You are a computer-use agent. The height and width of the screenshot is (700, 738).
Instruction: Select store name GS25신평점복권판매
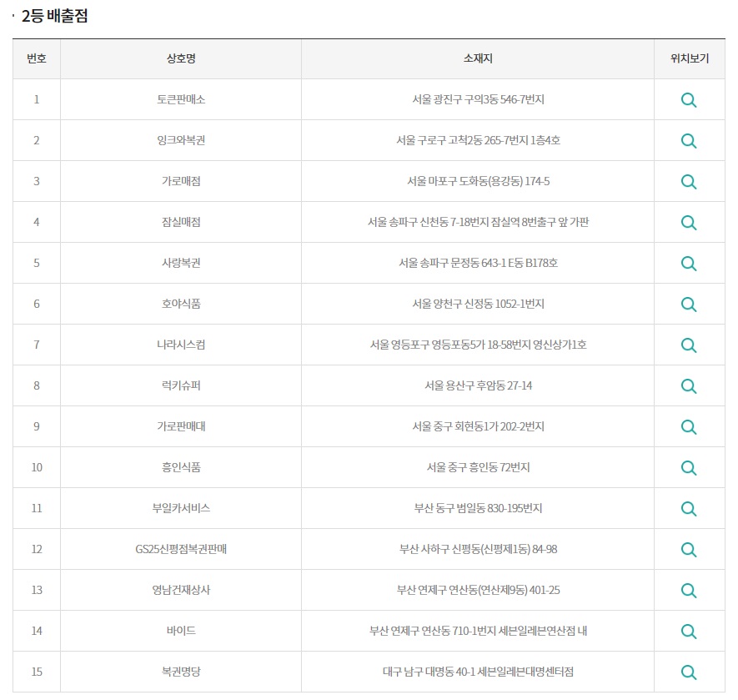(181, 549)
